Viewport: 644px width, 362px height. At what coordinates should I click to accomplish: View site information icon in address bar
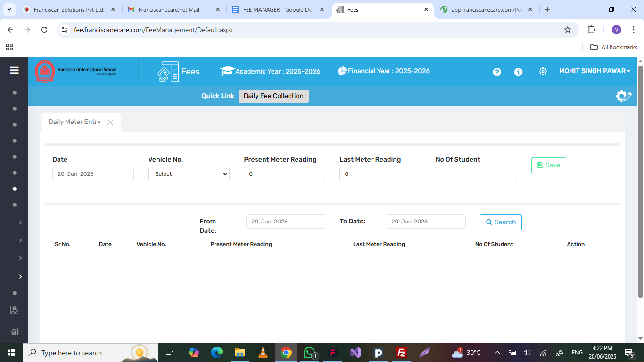coord(65,30)
